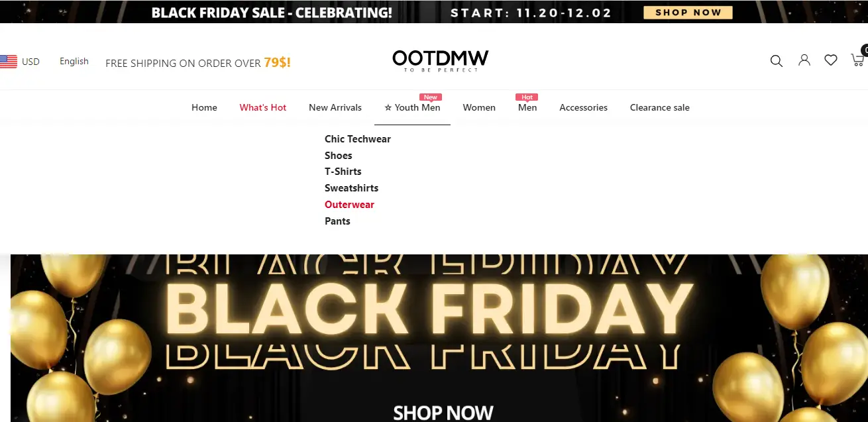Open the What's Hot menu item
This screenshot has height=422, width=868.
263,107
